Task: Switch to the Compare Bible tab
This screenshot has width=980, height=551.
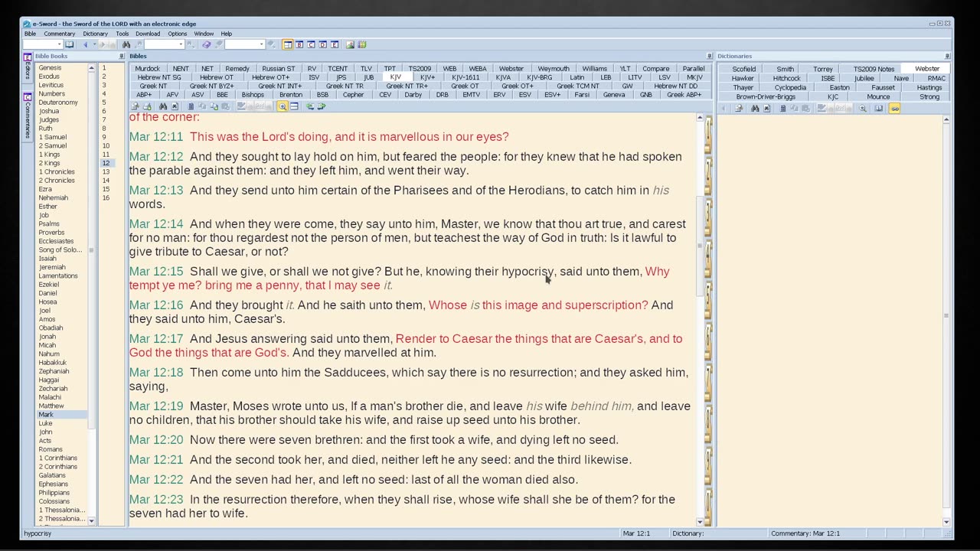Action: [655, 69]
